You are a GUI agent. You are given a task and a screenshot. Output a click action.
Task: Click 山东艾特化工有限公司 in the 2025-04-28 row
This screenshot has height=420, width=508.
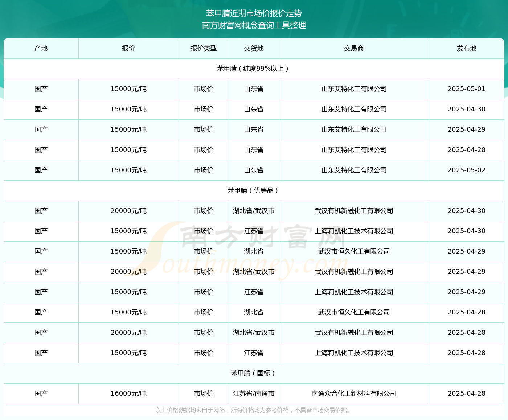click(354, 150)
